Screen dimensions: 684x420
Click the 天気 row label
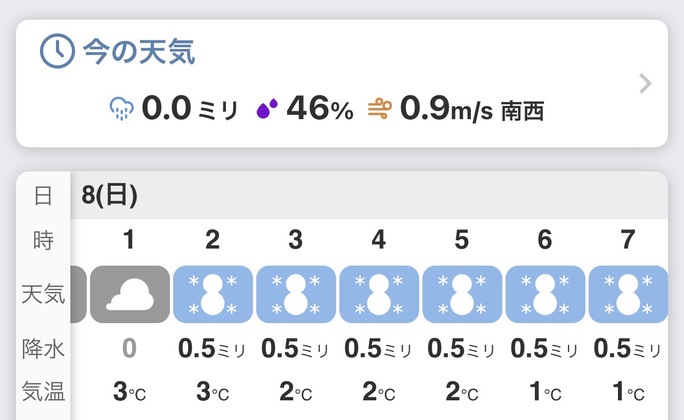pyautogui.click(x=43, y=294)
